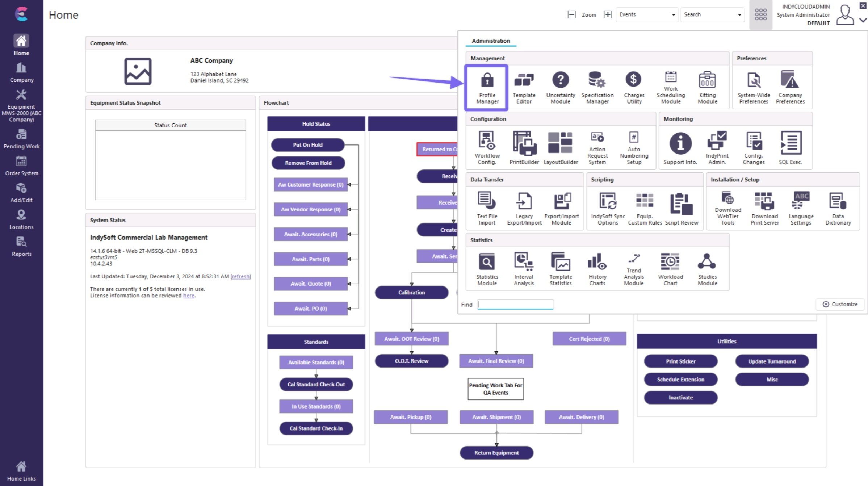868x486 pixels.
Task: Click the zoom out minus button
Action: click(x=571, y=14)
